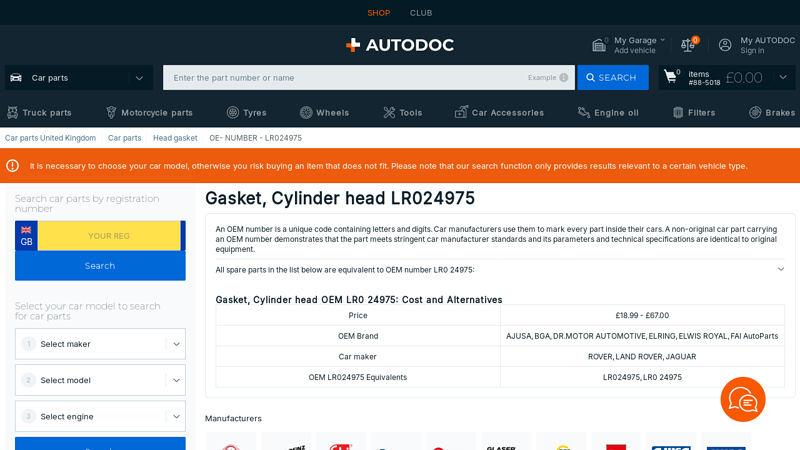This screenshot has height=450, width=800.
Task: Click the orange warning alert icon
Action: [x=12, y=166]
